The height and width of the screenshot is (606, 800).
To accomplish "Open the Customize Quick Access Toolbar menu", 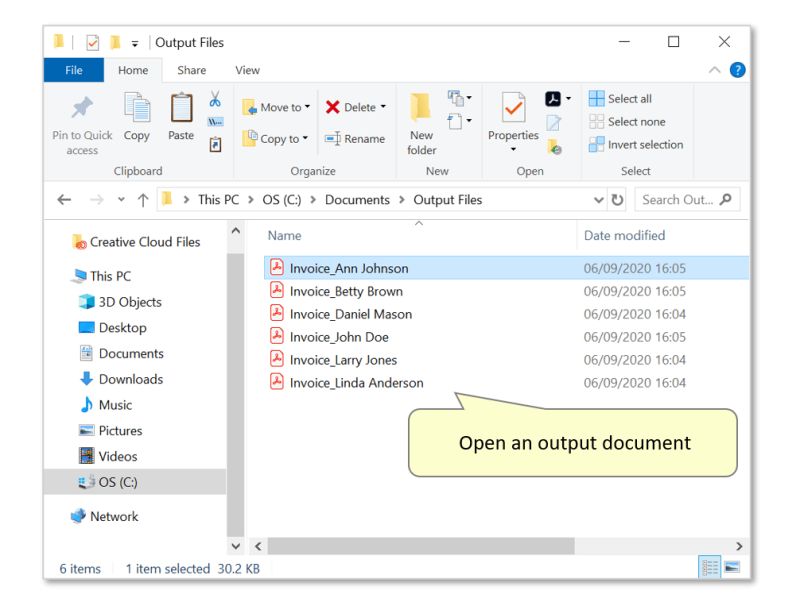I will pyautogui.click(x=137, y=42).
